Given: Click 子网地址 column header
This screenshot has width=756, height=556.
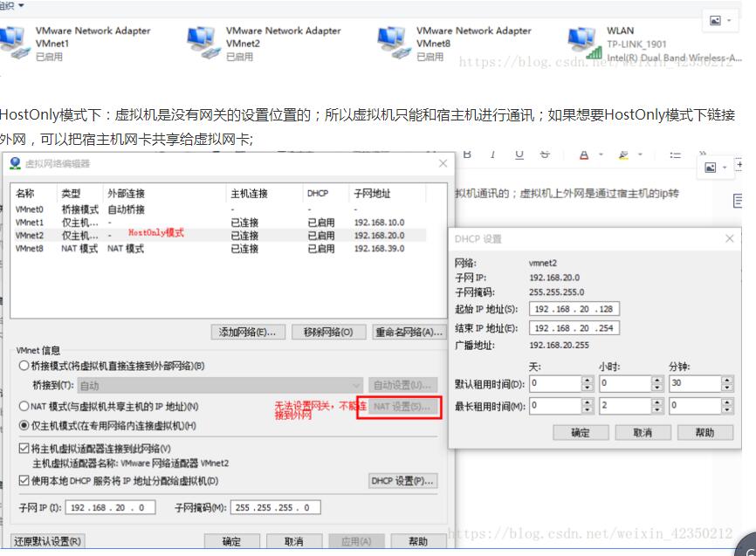Looking at the screenshot, I should 387,194.
